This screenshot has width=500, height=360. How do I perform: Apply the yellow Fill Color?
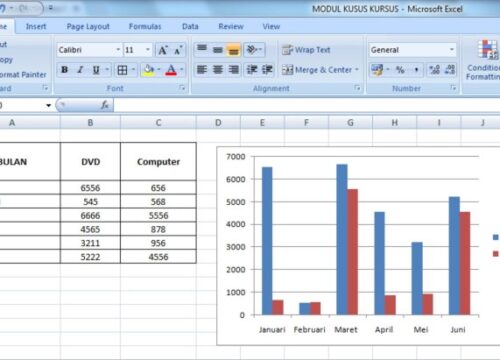148,70
